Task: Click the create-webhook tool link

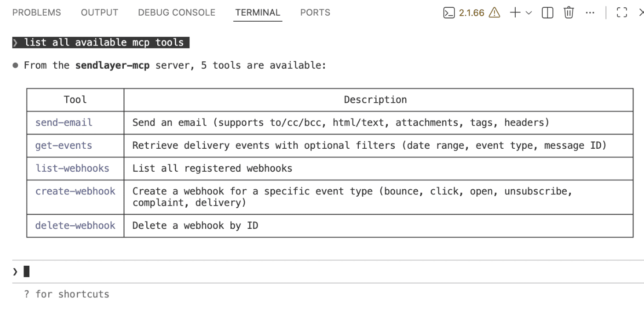Action: [x=75, y=191]
